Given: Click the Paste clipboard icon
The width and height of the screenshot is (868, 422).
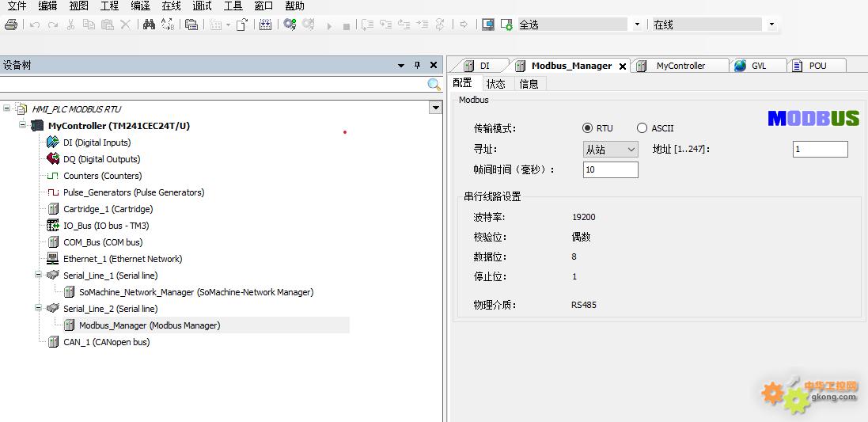Looking at the screenshot, I should 108,25.
